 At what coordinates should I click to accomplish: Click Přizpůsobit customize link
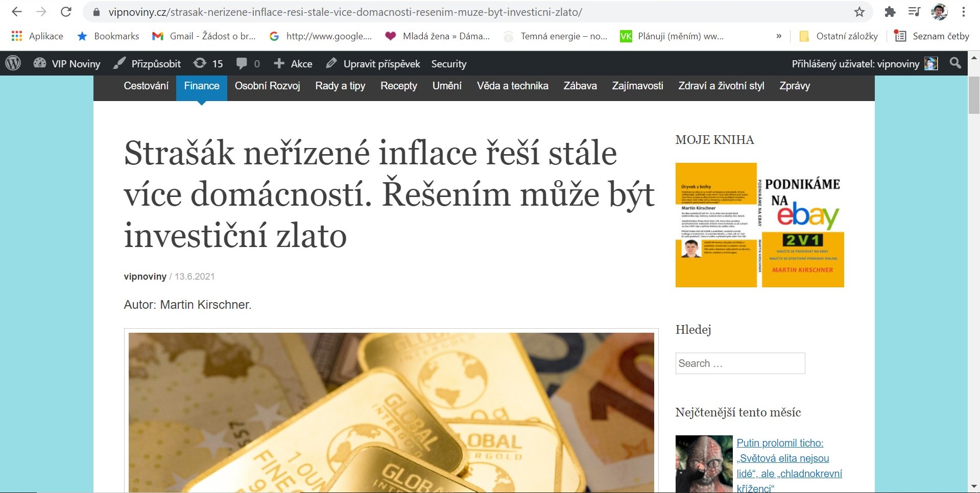coord(147,63)
